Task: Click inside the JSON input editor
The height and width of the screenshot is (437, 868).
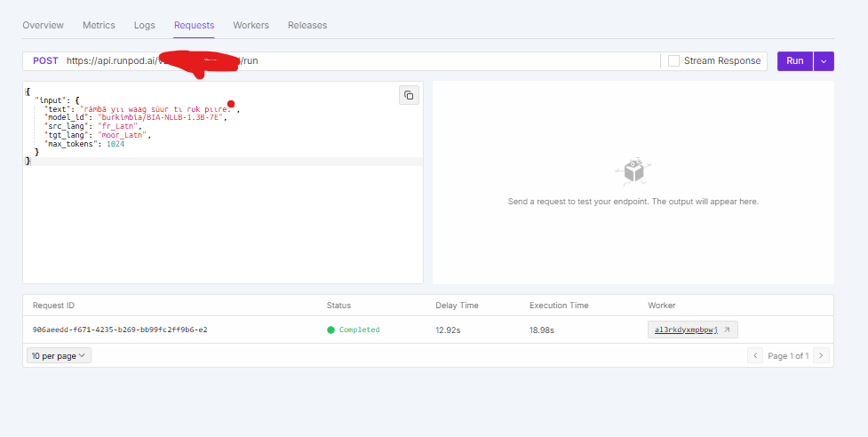Action: click(x=222, y=222)
